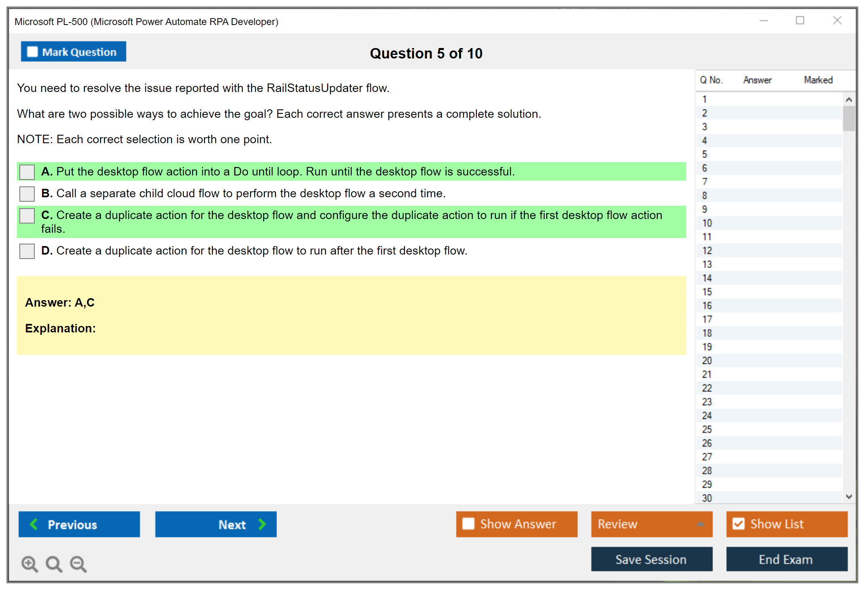
Task: Check option A Do until loop
Action: click(x=27, y=172)
